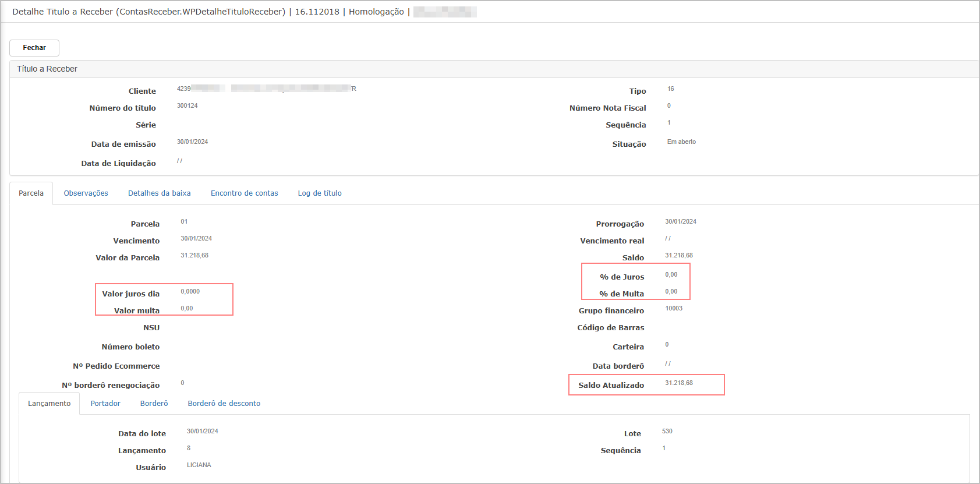The image size is (980, 484).
Task: Click the Nº borderô renegociação value 0
Action: tap(182, 383)
